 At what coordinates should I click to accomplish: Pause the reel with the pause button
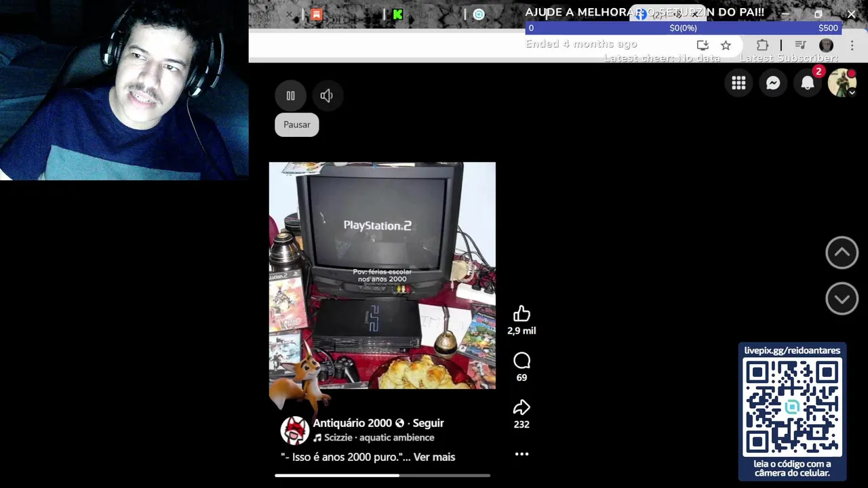pos(290,96)
